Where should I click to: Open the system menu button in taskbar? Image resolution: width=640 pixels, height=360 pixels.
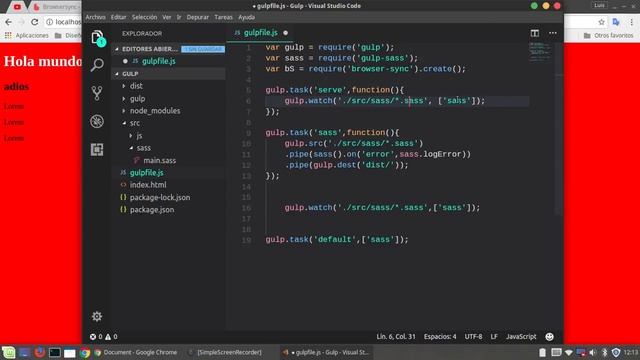(x=9, y=353)
